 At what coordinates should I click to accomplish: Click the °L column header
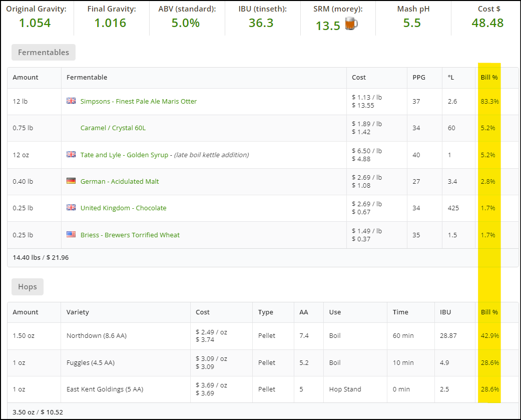pos(450,78)
